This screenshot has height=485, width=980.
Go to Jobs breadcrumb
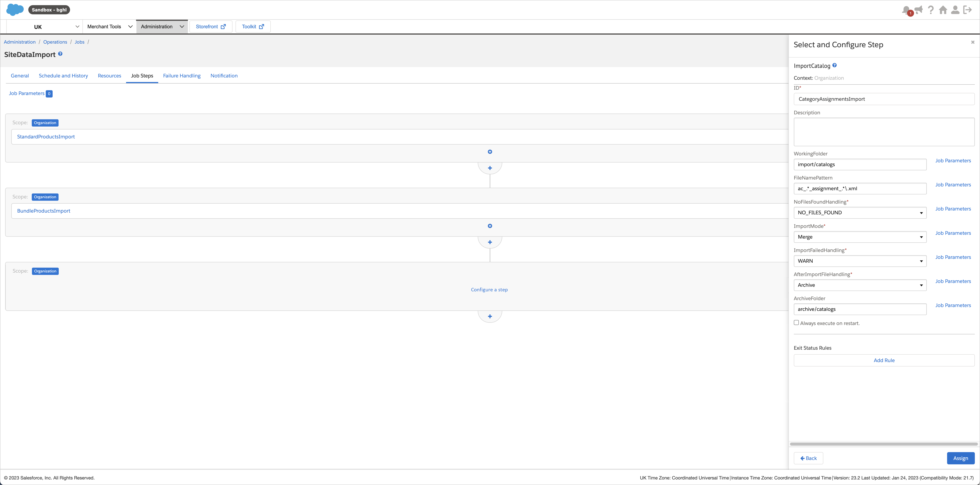tap(80, 42)
